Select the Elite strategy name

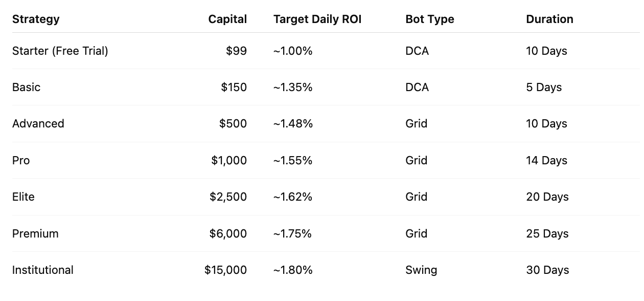click(24, 197)
